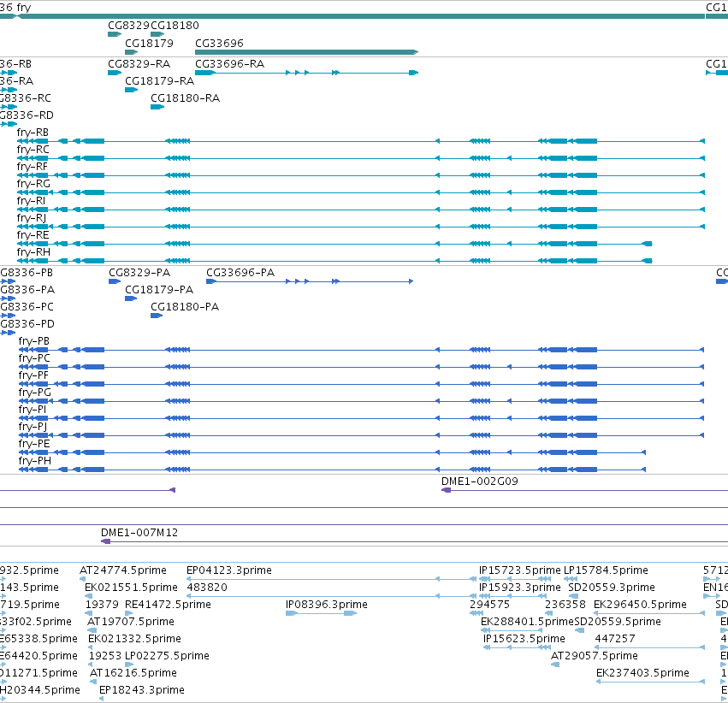Screen dimensions: 728x703
Task: Select the CG33696 gene bar glyph
Action: click(x=306, y=52)
